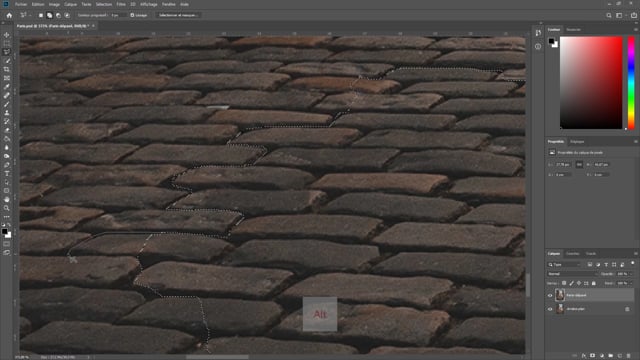Select the Polygonal Lasso tool

pos(7,52)
